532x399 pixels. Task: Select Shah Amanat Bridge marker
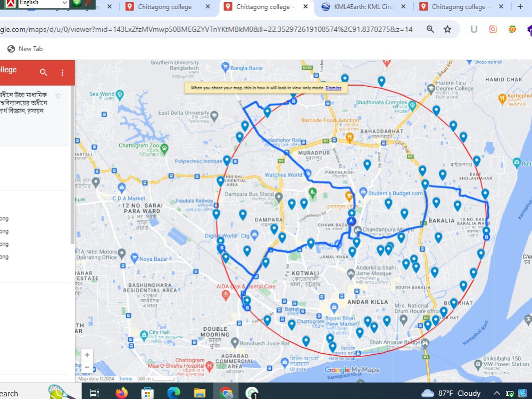click(425, 343)
